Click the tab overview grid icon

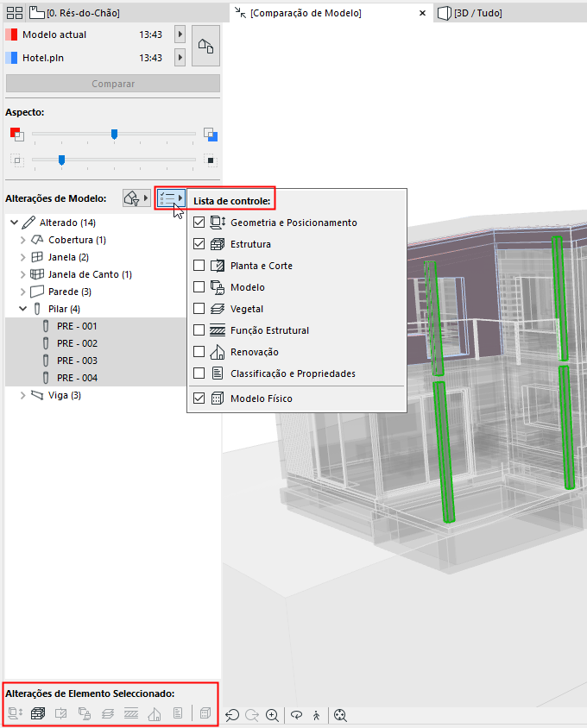coord(15,13)
